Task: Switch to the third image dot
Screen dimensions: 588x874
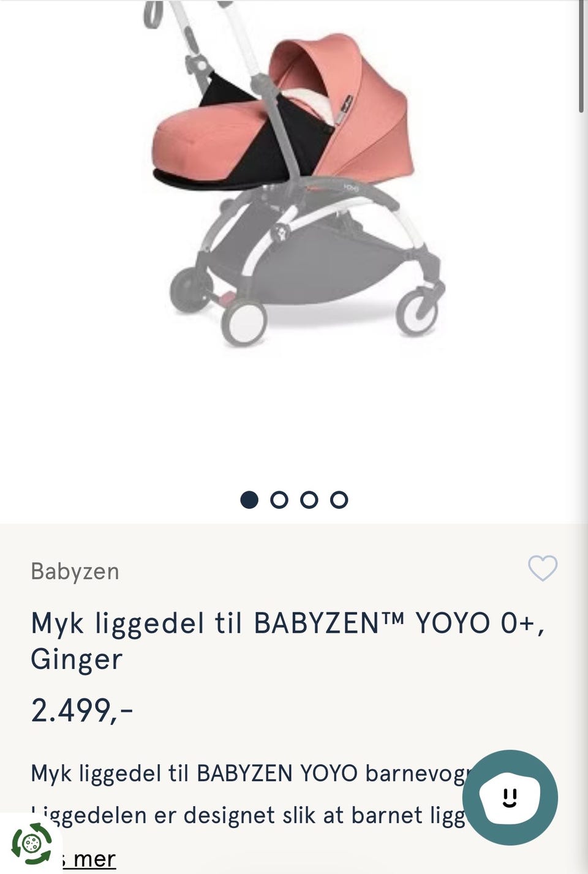Action: click(309, 500)
